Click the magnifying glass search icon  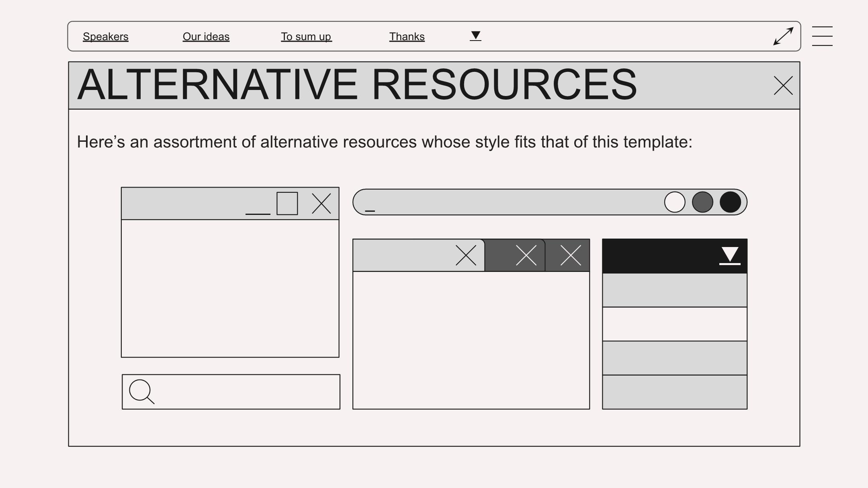[141, 391]
